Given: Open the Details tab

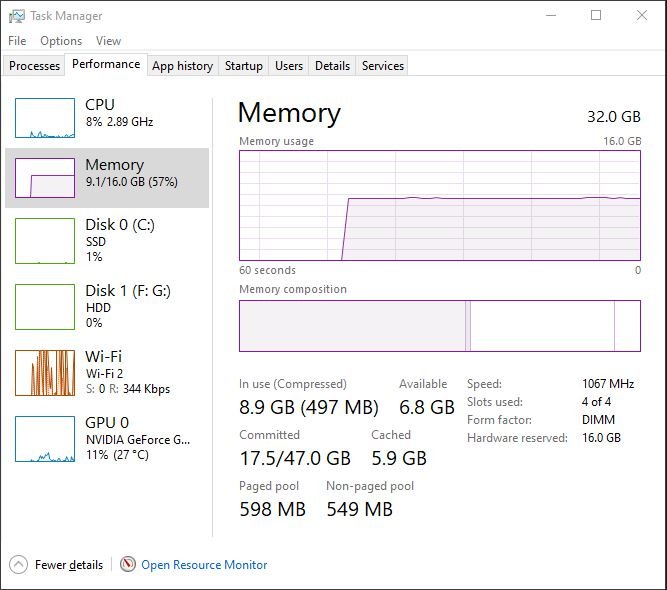Looking at the screenshot, I should [332, 66].
